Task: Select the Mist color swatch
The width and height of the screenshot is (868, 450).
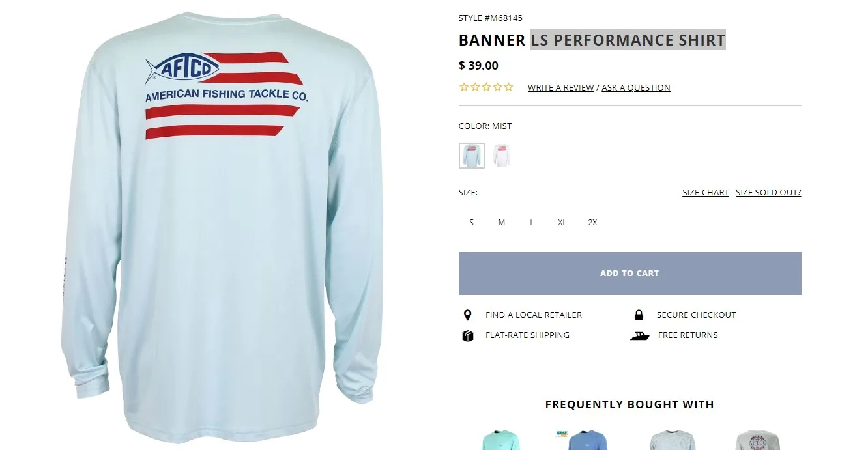Action: point(472,156)
